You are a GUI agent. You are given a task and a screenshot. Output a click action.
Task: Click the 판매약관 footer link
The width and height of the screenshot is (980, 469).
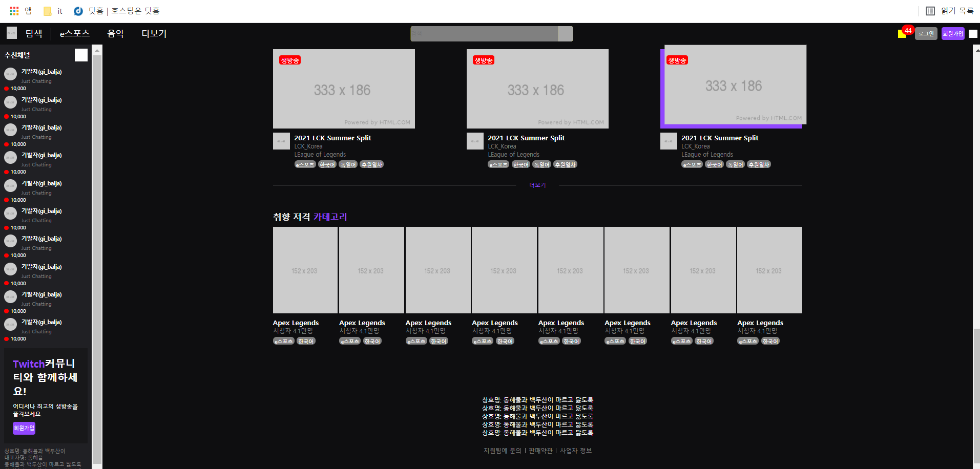[540, 451]
